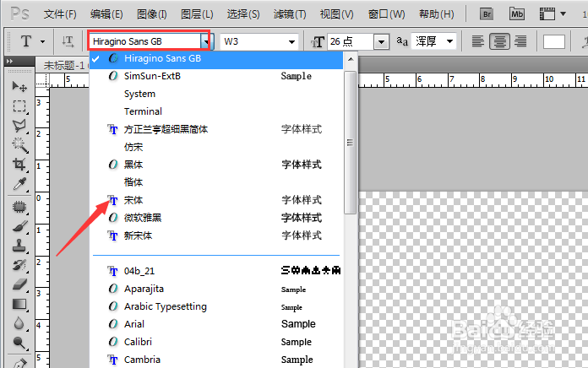Screen dimensions: 588x368
Task: Open the 帮助(H) menu
Action: [x=436, y=14]
